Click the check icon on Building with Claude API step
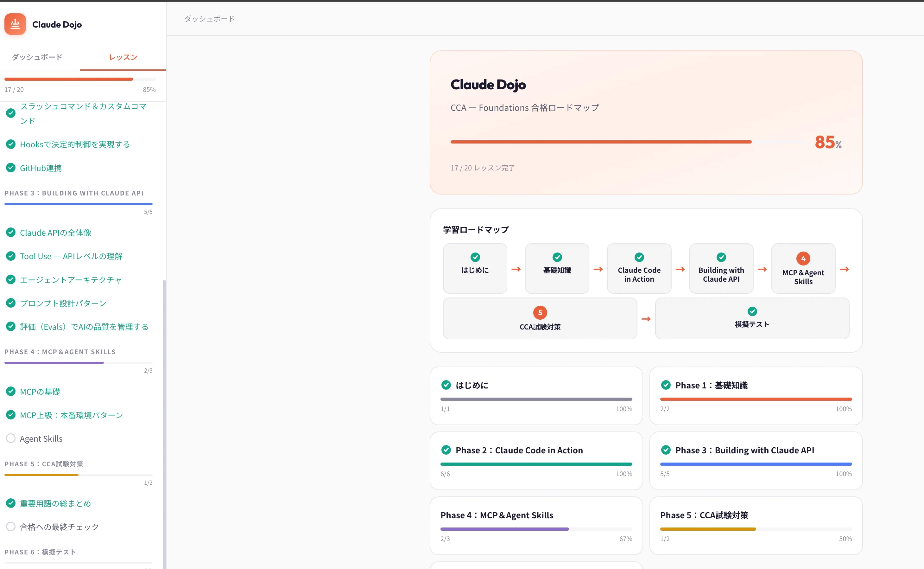The width and height of the screenshot is (924, 569). pos(721,257)
